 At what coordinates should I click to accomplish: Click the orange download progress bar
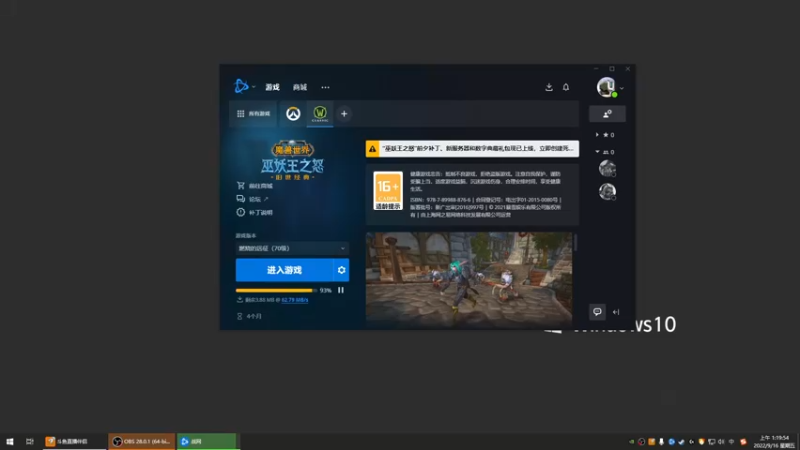tap(276, 290)
